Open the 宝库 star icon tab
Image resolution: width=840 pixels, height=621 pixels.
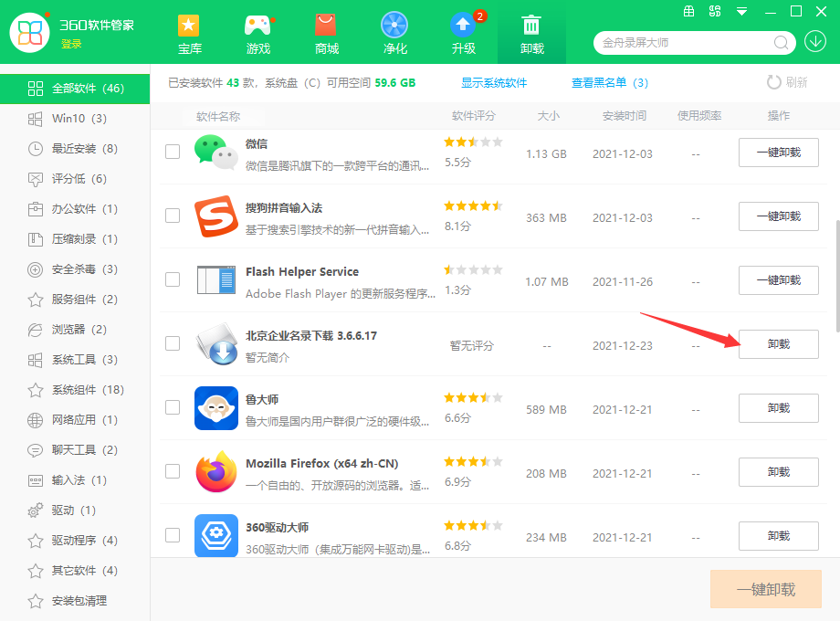[189, 35]
